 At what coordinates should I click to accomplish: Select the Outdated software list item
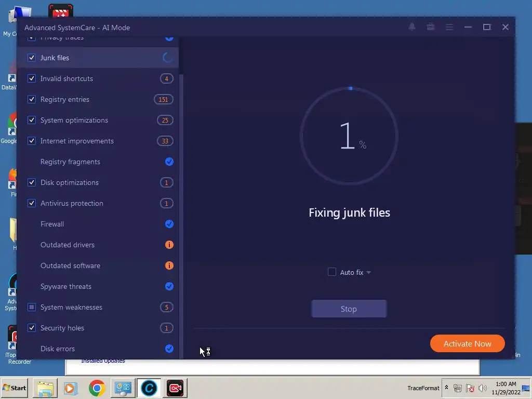[70, 265]
